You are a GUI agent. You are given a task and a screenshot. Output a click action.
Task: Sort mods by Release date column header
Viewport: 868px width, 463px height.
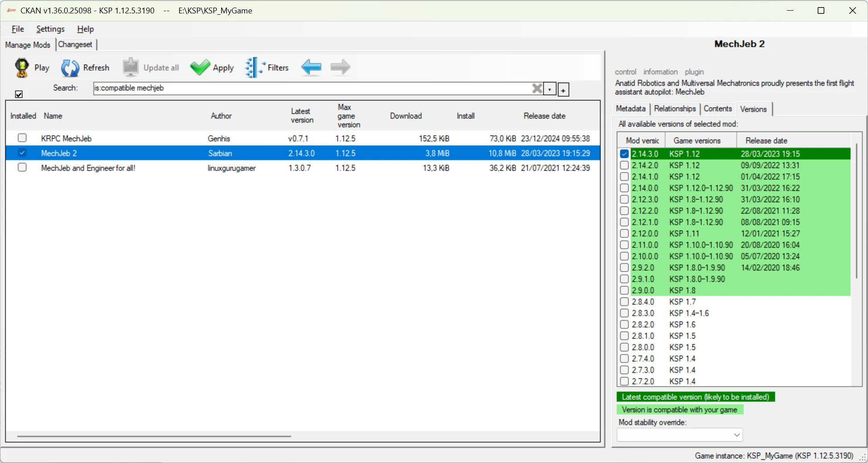point(545,116)
